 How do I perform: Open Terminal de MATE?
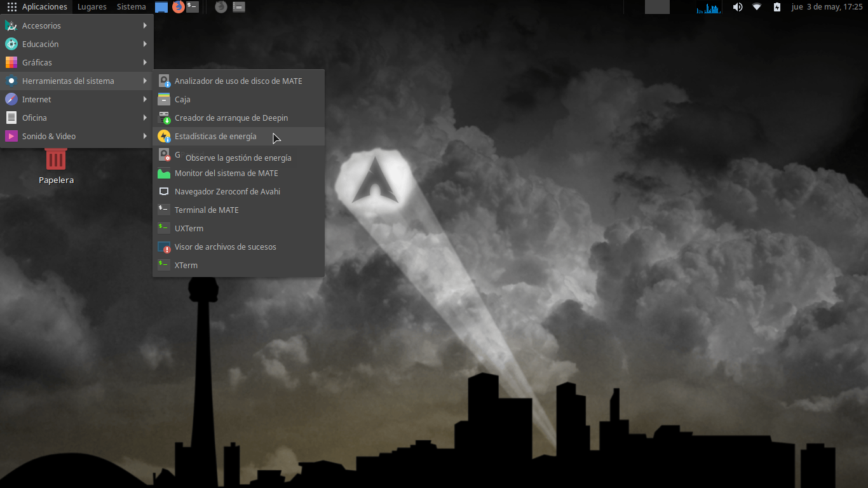pyautogui.click(x=238, y=210)
